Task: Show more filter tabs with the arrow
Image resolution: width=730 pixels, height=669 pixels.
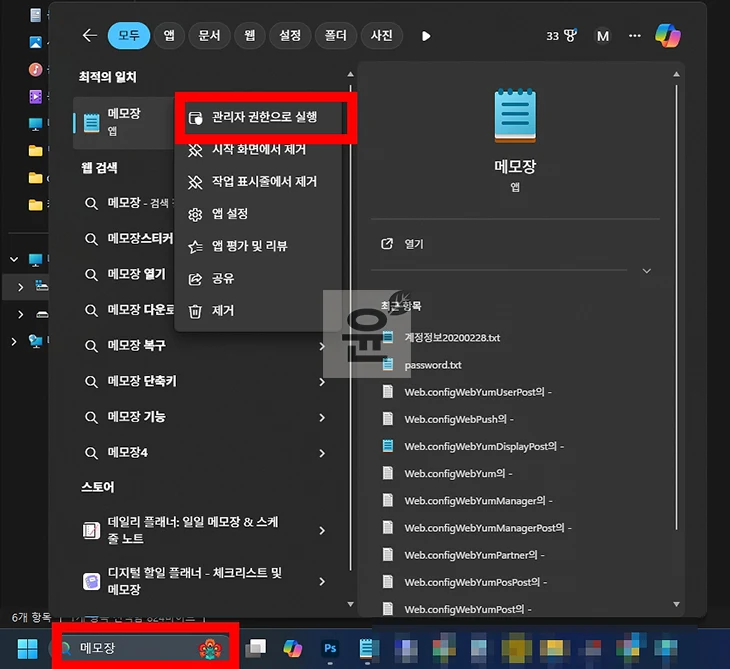Action: [x=426, y=36]
